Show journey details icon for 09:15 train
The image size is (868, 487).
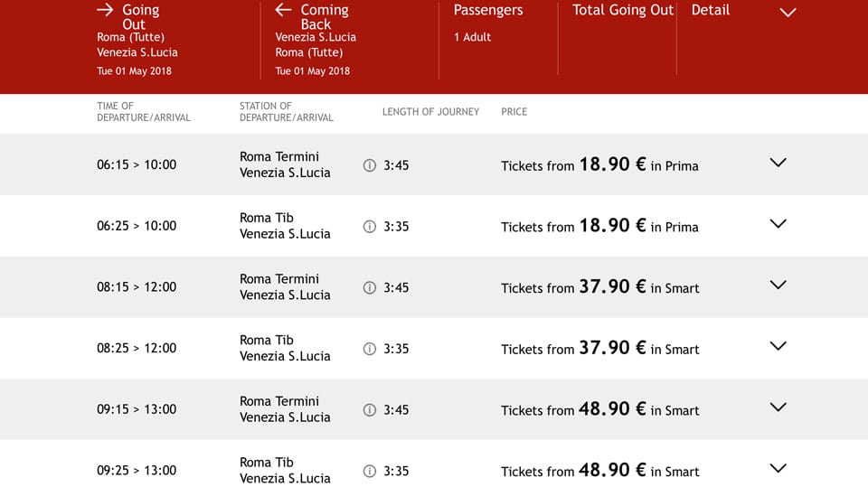[x=369, y=410]
